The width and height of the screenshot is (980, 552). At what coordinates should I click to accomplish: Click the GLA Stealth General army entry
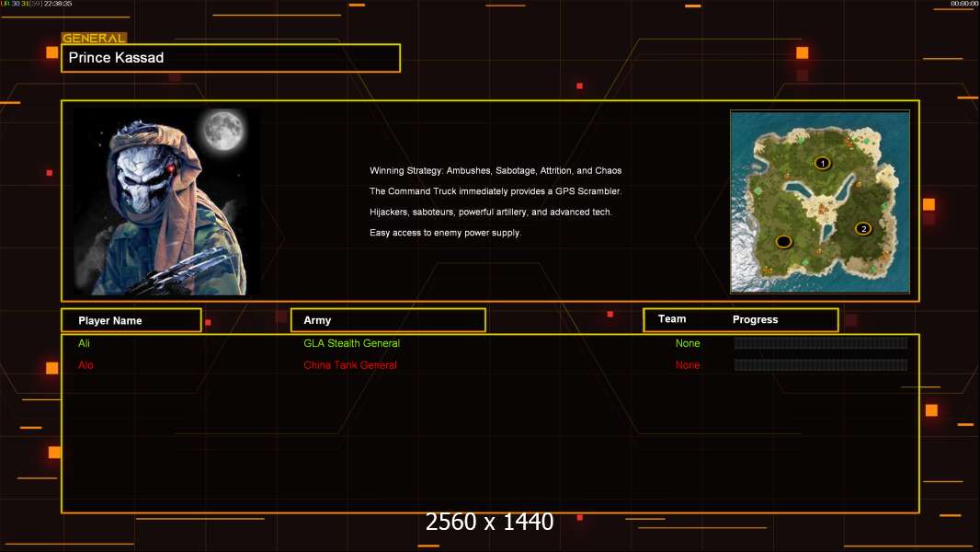351,343
